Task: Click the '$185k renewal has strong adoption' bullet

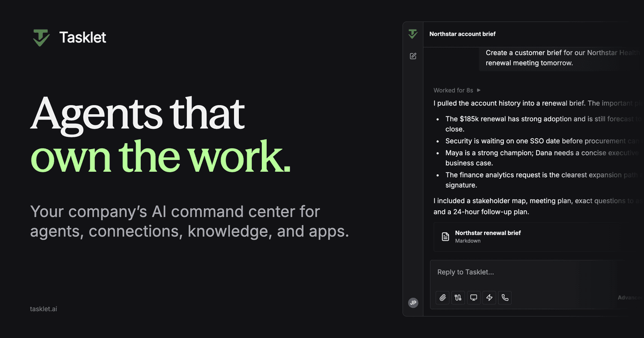Action: (543, 124)
